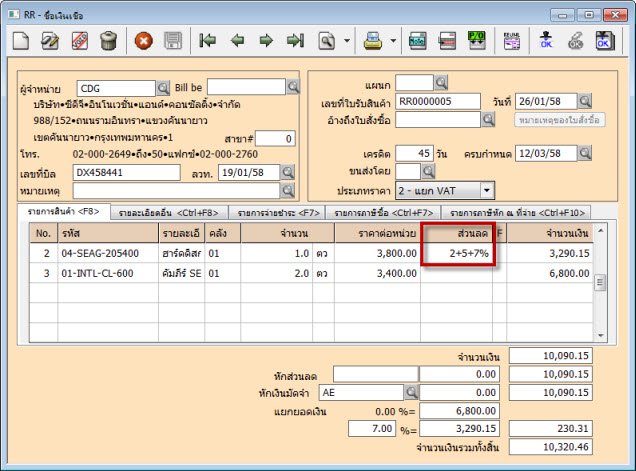Open date picker beside 26/01/58
The image size is (636, 471).
pyautogui.click(x=585, y=101)
